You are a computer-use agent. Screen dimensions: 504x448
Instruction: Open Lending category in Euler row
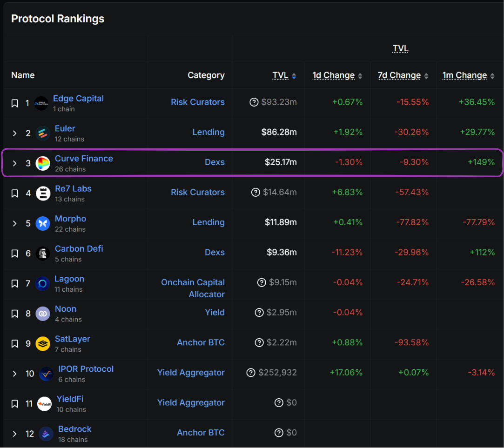[208, 132]
